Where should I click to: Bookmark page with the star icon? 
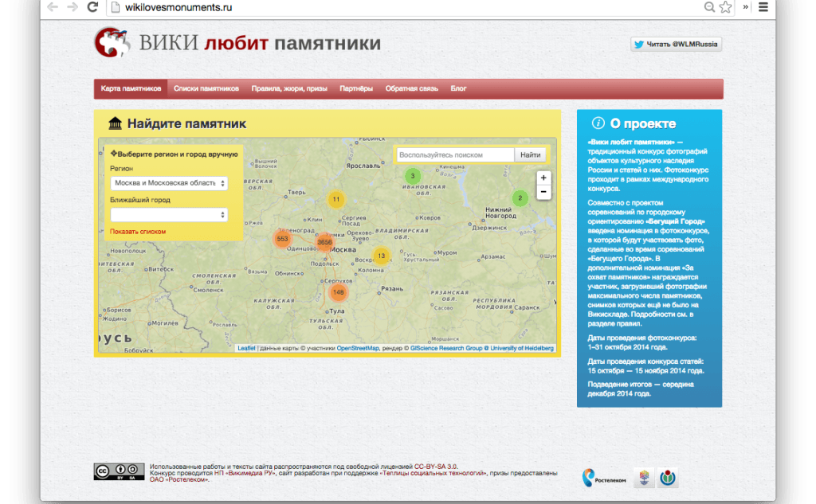[x=725, y=7]
